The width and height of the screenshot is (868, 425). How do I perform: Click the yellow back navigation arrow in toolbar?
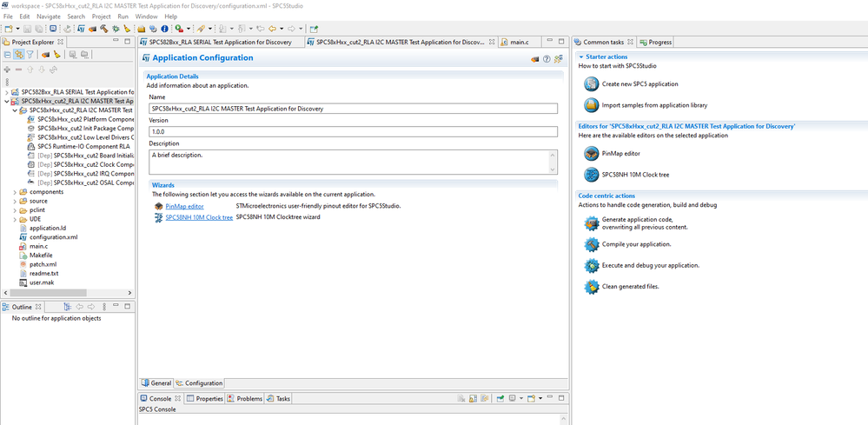click(272, 29)
